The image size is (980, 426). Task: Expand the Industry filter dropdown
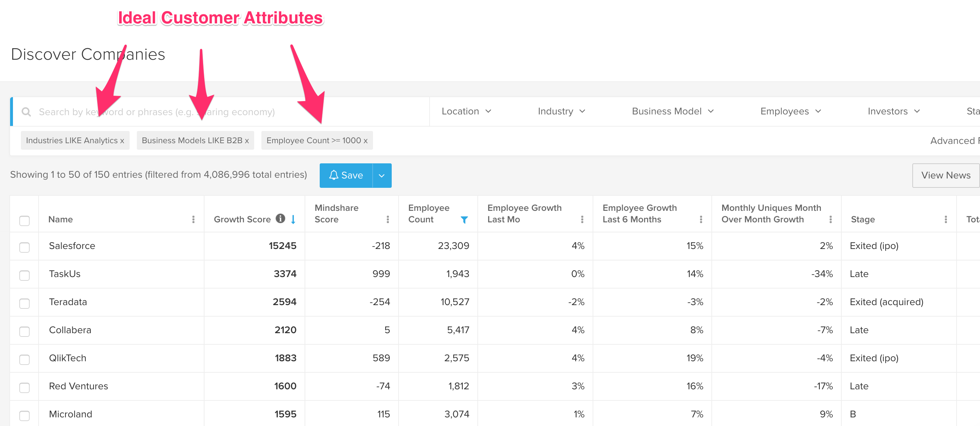562,112
